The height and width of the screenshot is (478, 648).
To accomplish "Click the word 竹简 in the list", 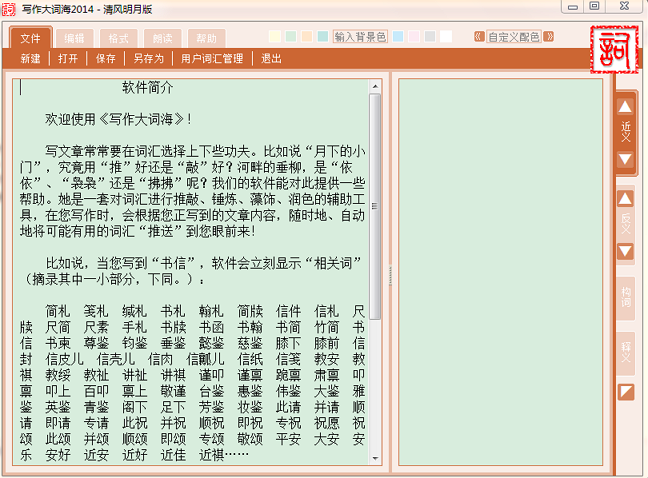I will coord(327,327).
